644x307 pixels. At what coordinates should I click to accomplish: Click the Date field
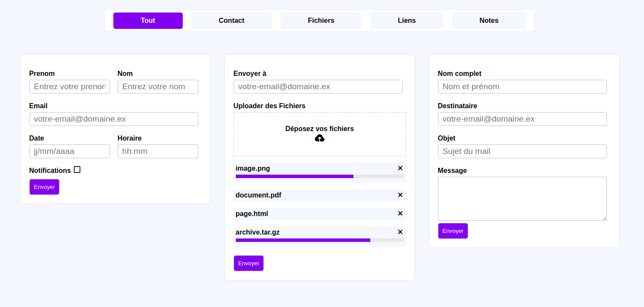click(69, 151)
